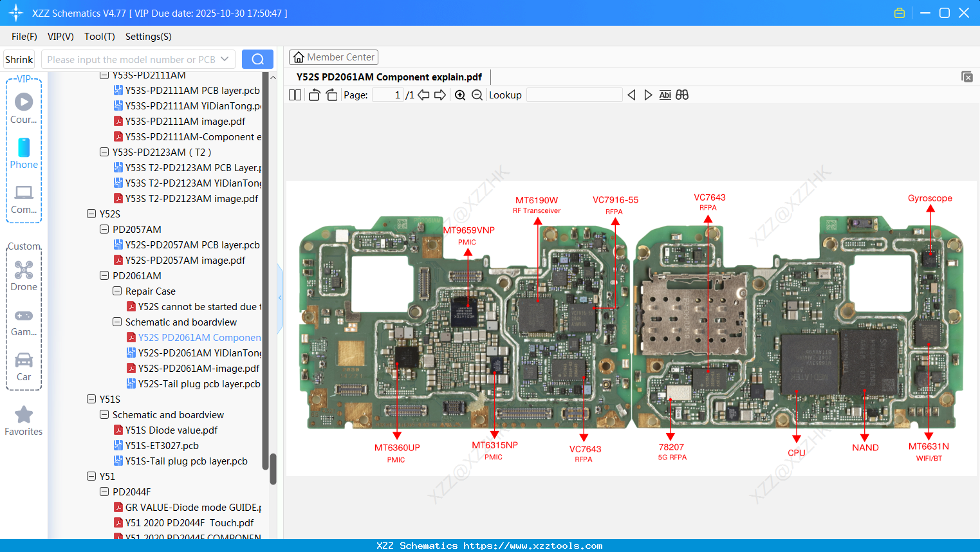Zoom in on the component PDF
The height and width of the screenshot is (552, 980).
pyautogui.click(x=460, y=95)
